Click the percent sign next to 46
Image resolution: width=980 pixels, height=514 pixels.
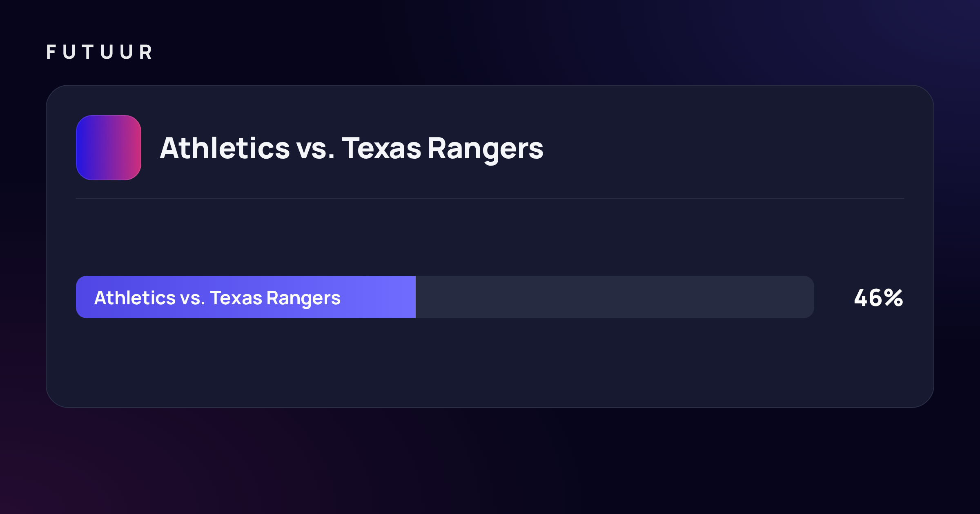tap(893, 298)
